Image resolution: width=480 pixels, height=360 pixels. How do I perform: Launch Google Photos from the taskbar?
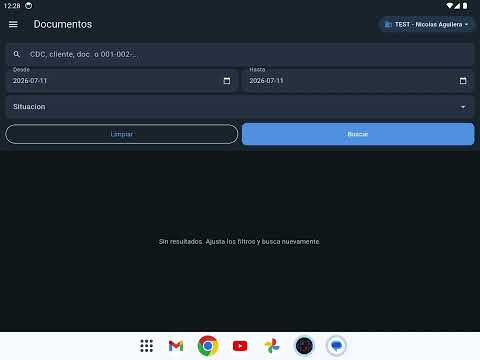pyautogui.click(x=272, y=346)
